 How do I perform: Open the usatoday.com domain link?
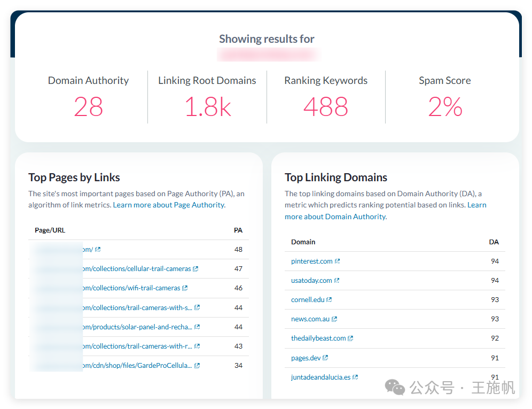[311, 281]
